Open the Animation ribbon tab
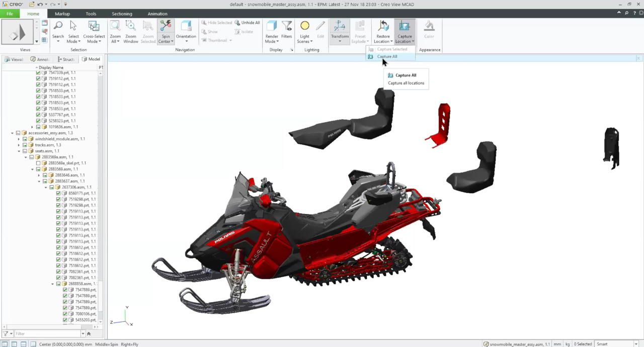This screenshot has height=347, width=644. (157, 14)
